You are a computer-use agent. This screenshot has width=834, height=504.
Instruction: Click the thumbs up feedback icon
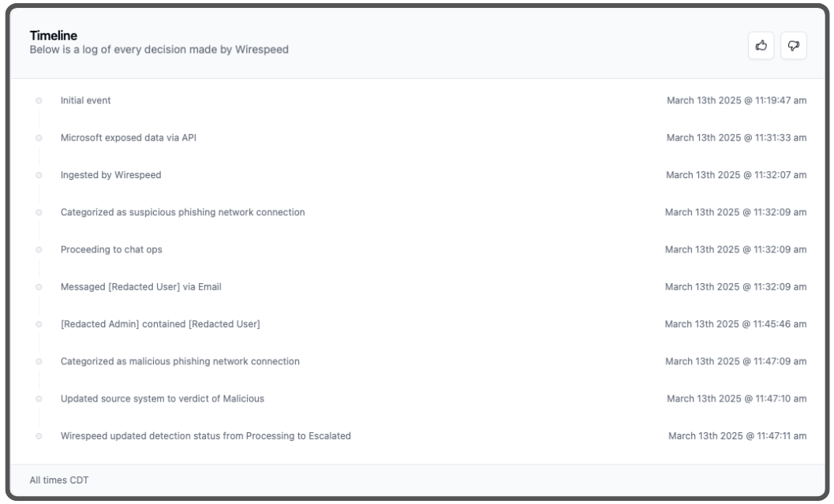click(761, 46)
